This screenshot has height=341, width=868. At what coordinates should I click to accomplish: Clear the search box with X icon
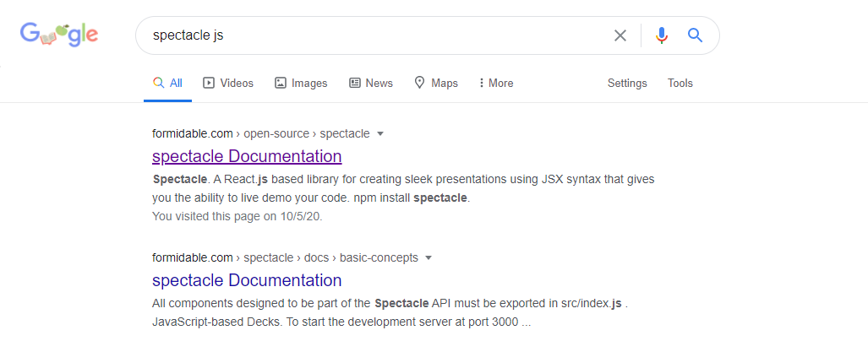[620, 36]
